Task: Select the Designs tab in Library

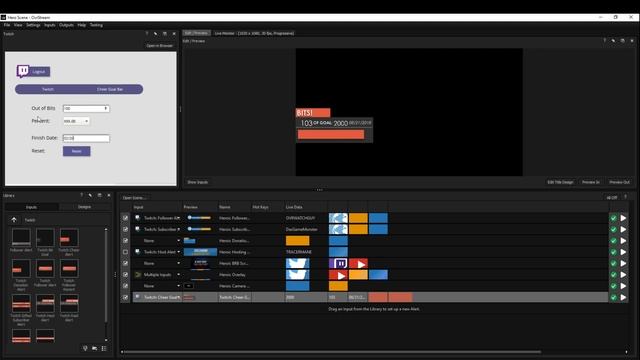Action: (x=84, y=207)
